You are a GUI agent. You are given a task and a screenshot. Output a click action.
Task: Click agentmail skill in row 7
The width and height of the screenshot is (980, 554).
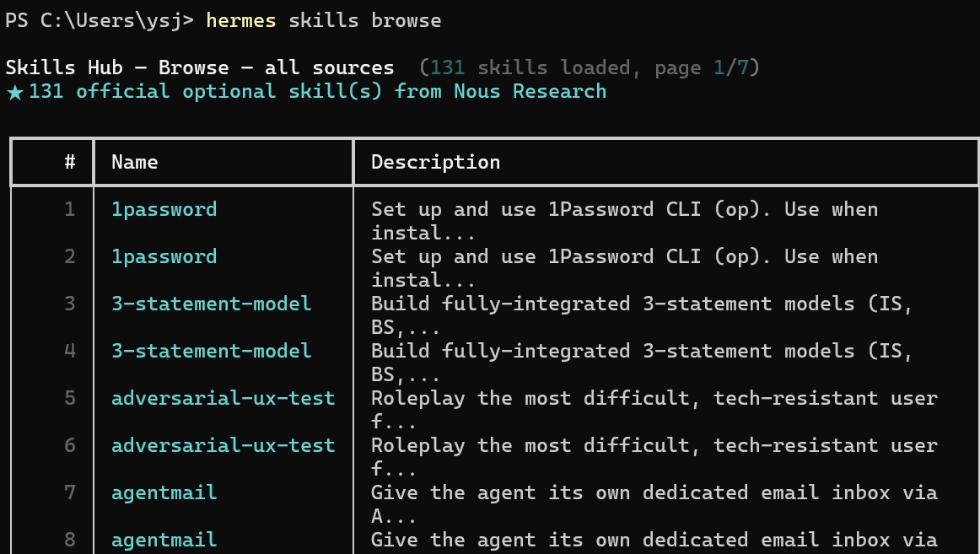tap(164, 492)
